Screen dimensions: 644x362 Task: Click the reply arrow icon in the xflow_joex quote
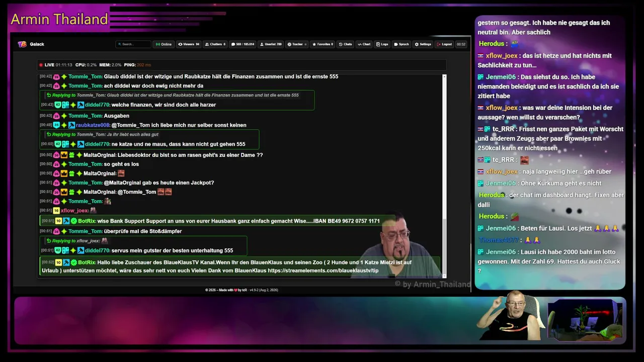coord(49,241)
